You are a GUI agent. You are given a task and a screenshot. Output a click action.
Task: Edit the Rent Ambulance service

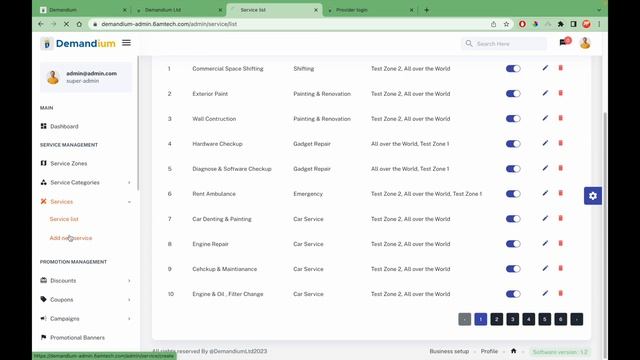[x=545, y=193]
